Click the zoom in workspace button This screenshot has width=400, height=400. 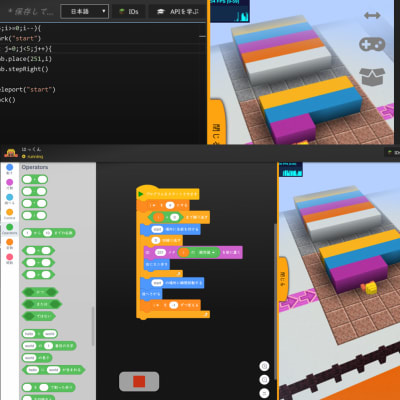[264, 366]
